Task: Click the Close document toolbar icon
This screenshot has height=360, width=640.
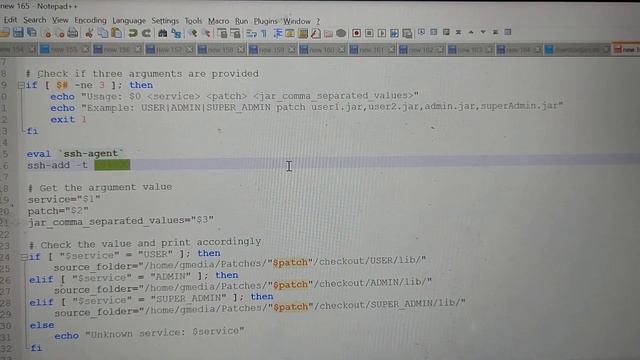Action: pyautogui.click(x=47, y=33)
